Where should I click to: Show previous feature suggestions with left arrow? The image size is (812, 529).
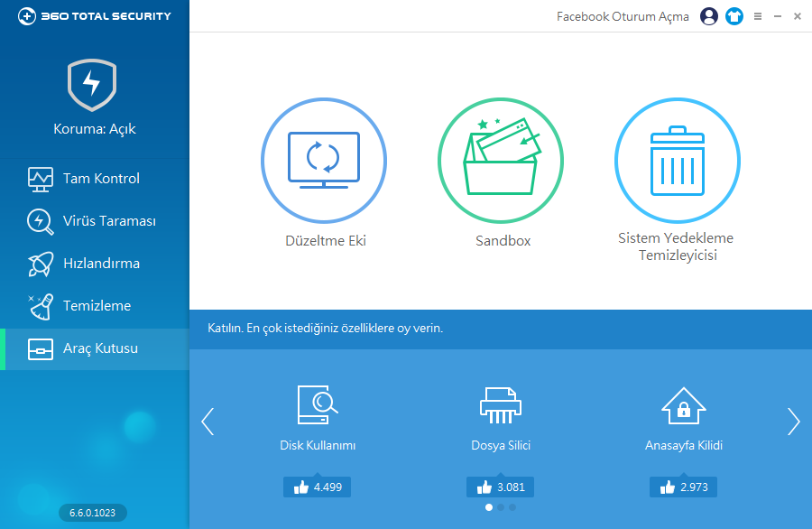point(208,422)
